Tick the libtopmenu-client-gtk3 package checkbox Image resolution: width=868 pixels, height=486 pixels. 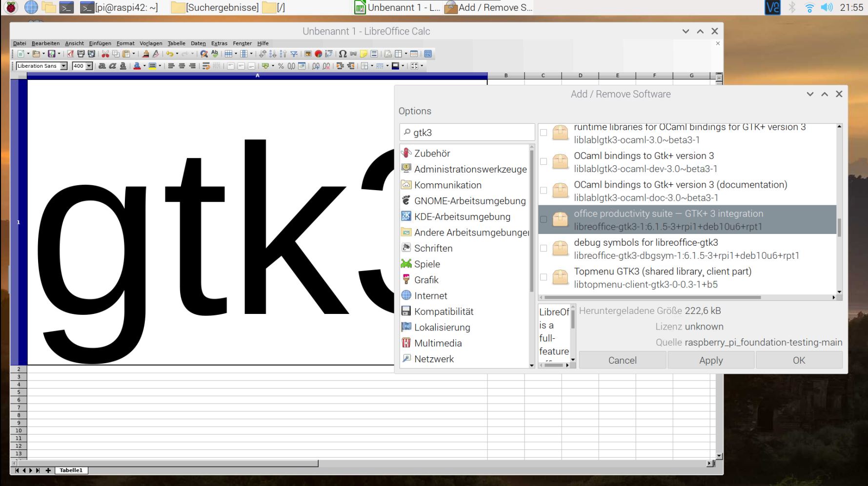point(544,277)
